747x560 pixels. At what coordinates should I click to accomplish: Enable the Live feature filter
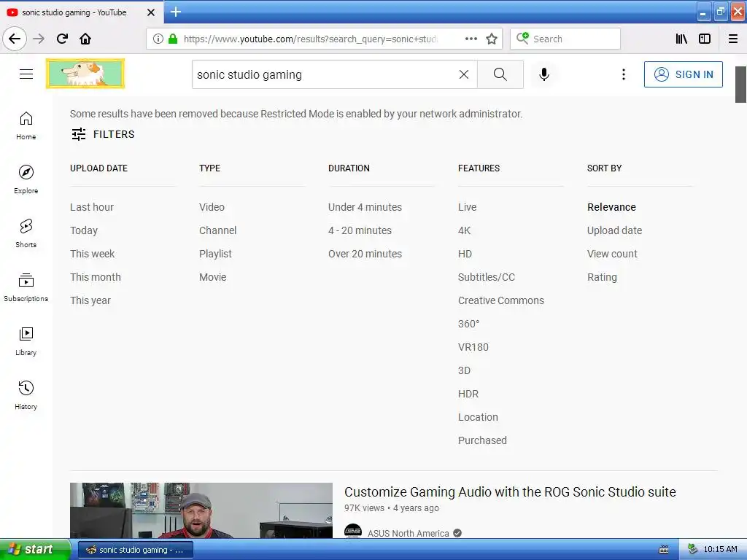point(468,207)
